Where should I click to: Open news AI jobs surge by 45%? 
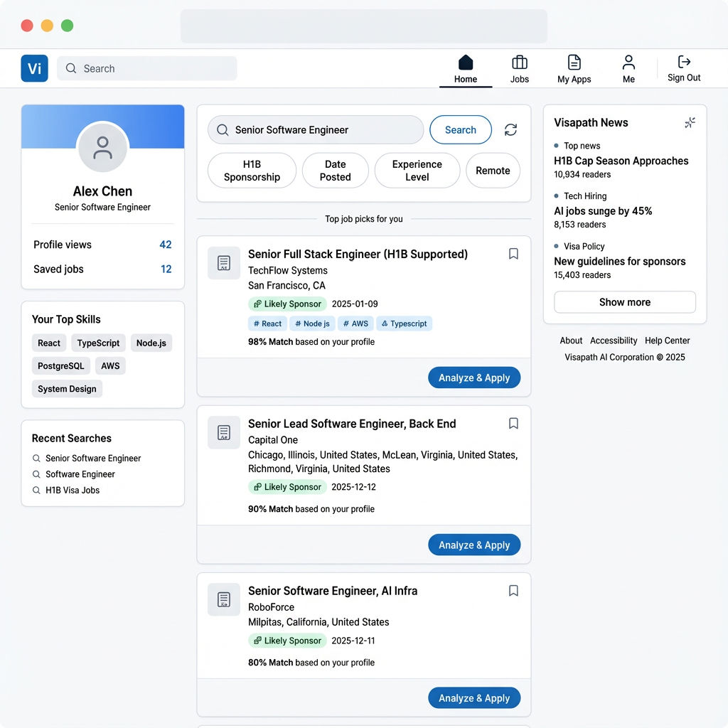point(603,210)
